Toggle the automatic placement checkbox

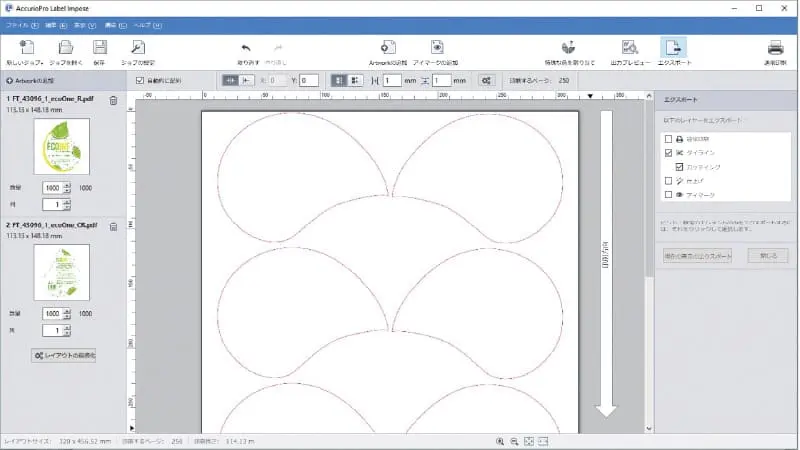pyautogui.click(x=140, y=80)
